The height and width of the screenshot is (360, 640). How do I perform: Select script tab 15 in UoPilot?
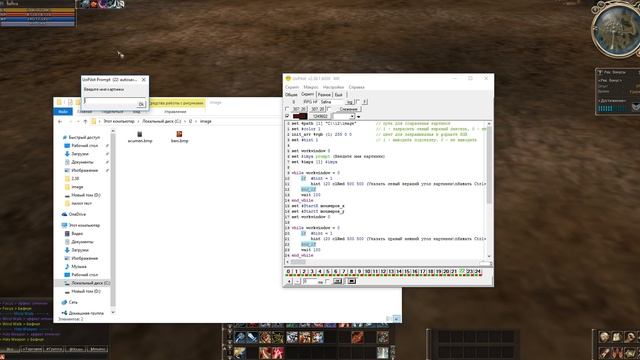(407, 271)
